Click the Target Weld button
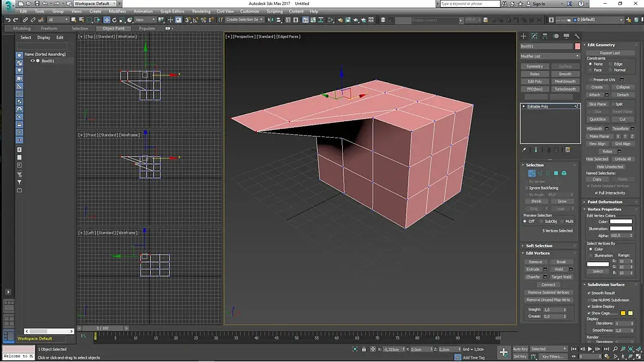 tap(561, 277)
